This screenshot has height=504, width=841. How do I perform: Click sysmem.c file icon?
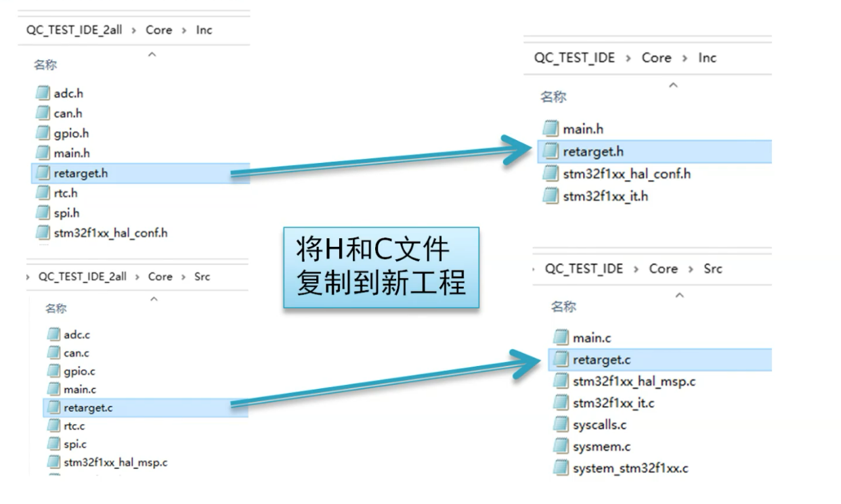pos(561,446)
